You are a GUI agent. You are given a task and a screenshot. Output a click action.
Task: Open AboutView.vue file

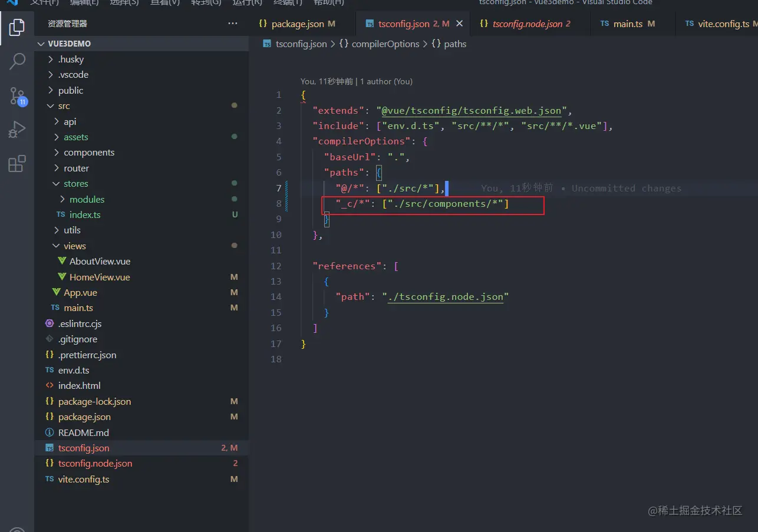click(141, 262)
